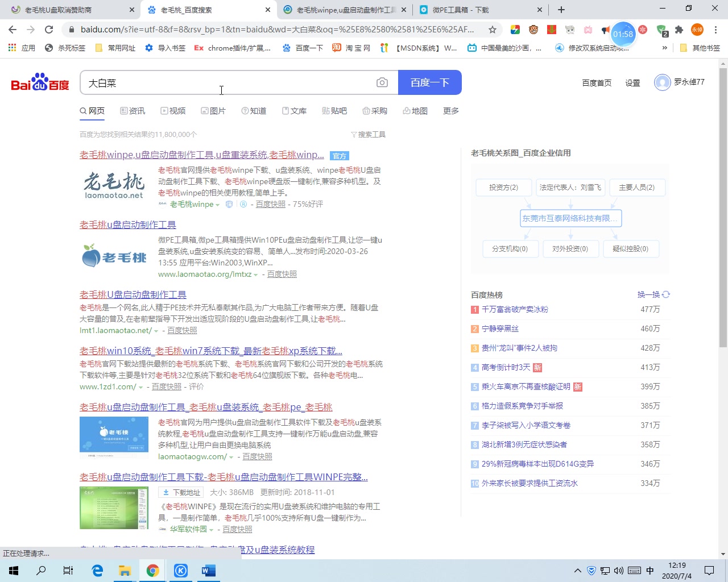Expand dropdown next to lmt1.laomaotao.net/
The width and height of the screenshot is (728, 582).
click(155, 331)
